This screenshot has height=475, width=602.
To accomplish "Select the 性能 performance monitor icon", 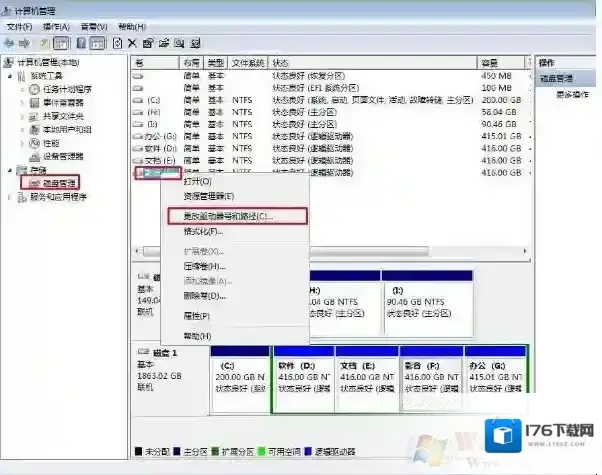I will coord(35,143).
